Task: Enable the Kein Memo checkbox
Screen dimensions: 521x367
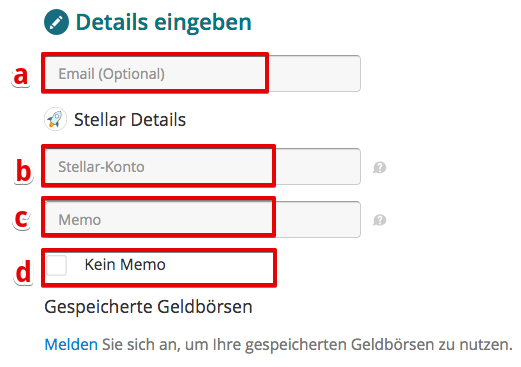Action: point(57,265)
